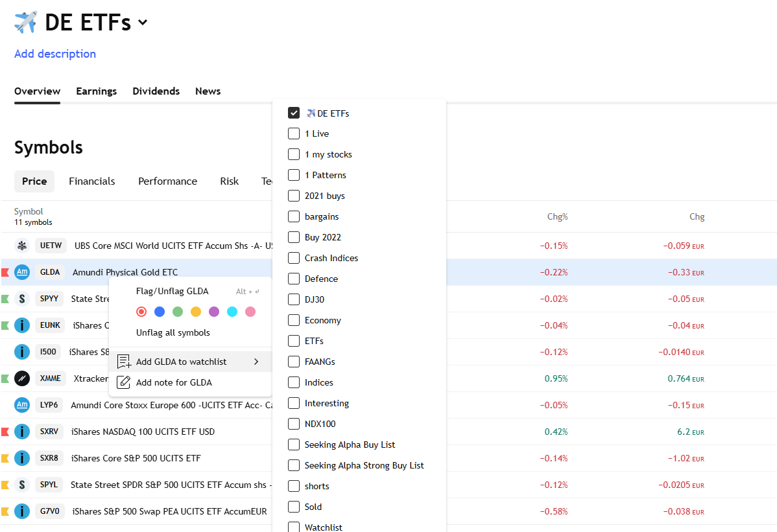Click the yellow flag on SXR8 row
Viewport: 777px width, 532px height.
pyautogui.click(x=5, y=458)
